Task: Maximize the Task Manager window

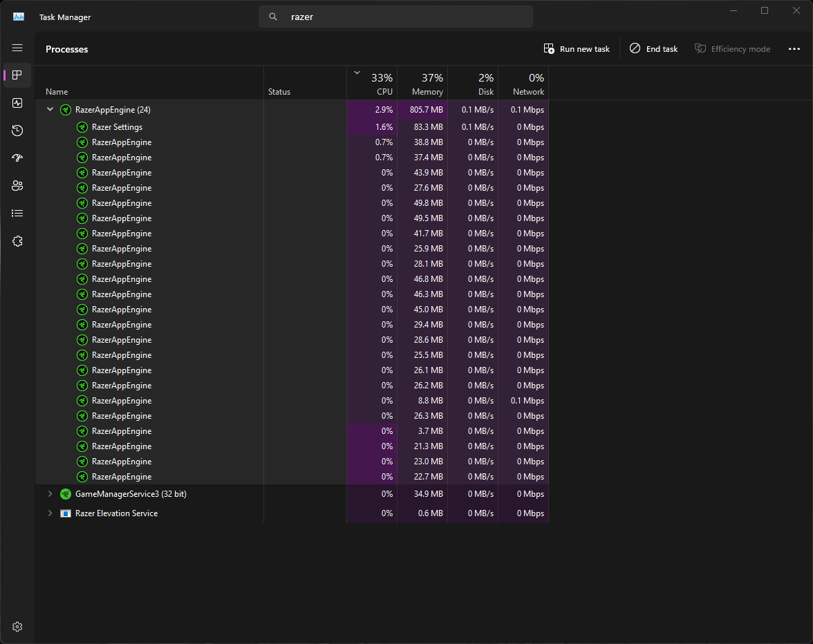Action: pos(765,10)
